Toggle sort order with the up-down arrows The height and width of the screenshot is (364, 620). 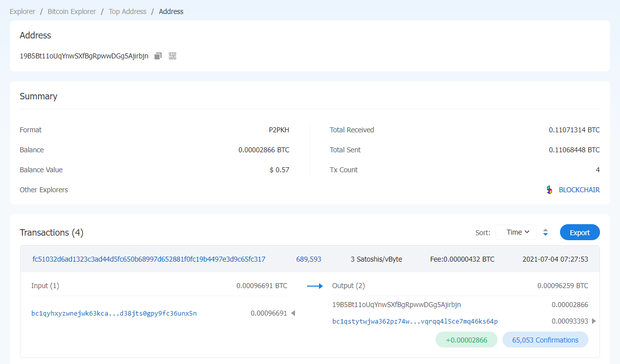click(545, 233)
